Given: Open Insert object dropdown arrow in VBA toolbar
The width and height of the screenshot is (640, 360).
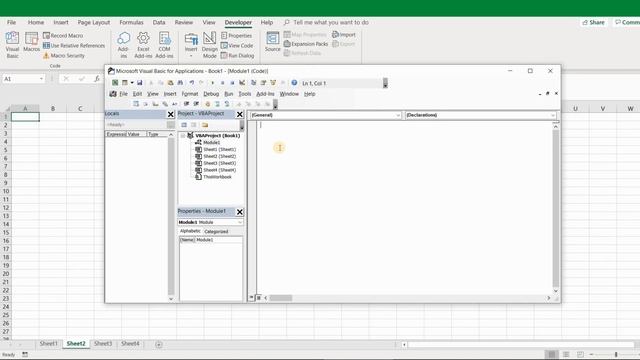Looking at the screenshot, I should click(132, 83).
